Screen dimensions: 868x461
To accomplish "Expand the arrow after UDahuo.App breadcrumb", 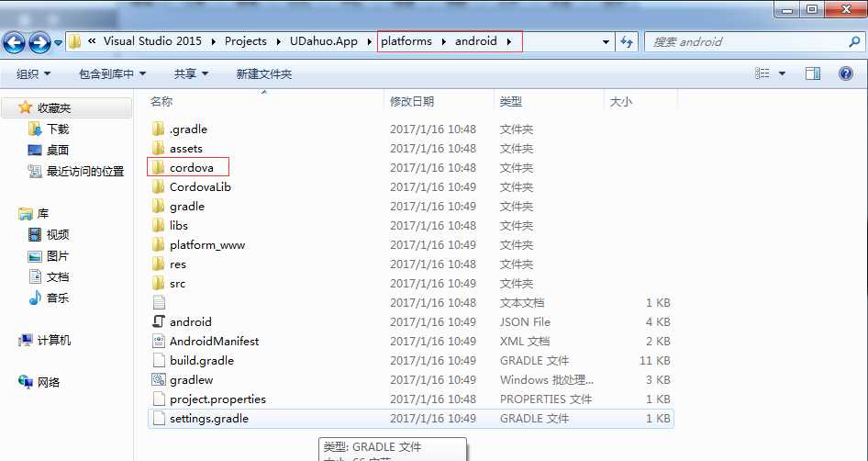I will 369,41.
